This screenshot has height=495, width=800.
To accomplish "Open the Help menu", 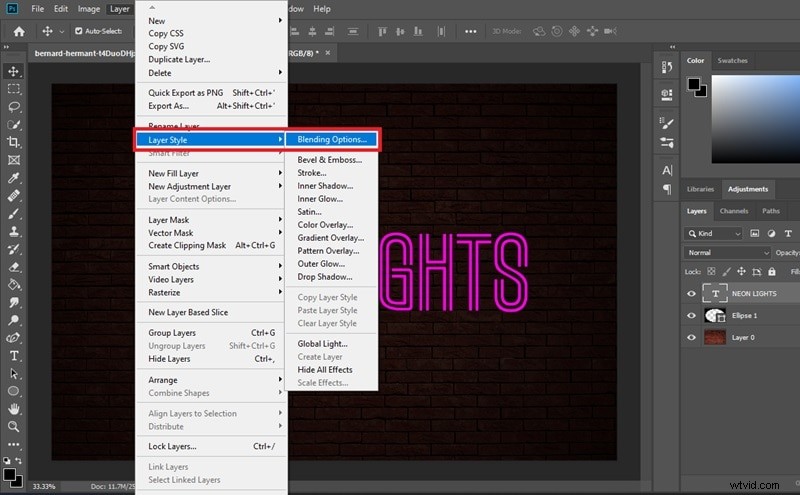I will [322, 9].
